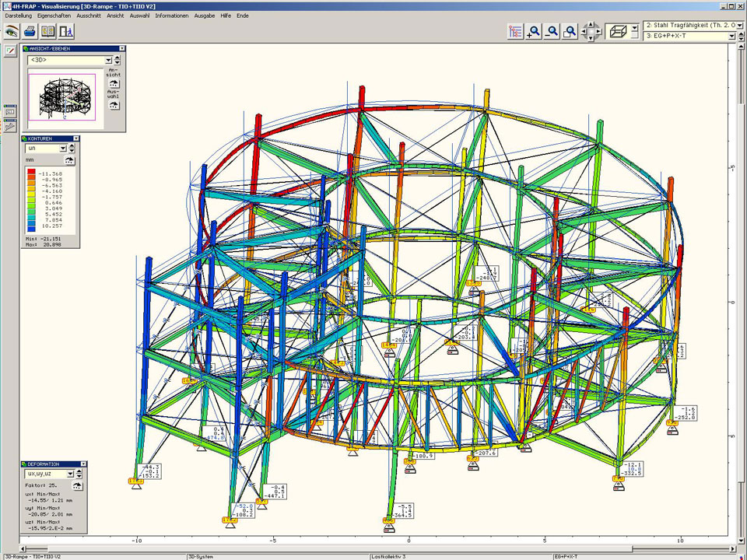Collapse the DEFORMATION panel

pos(83,464)
